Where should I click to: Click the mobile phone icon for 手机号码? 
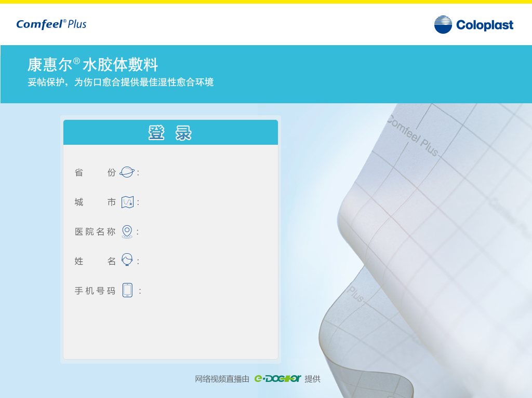click(x=127, y=290)
